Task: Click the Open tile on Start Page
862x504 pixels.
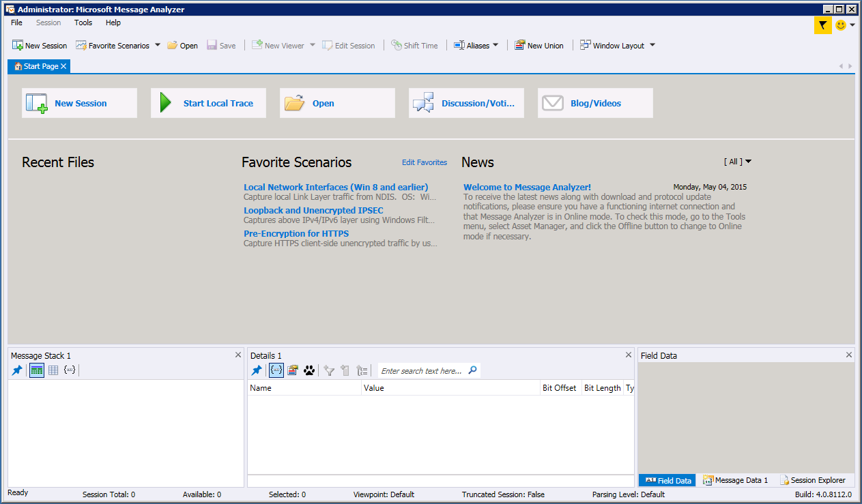Action: pos(337,103)
